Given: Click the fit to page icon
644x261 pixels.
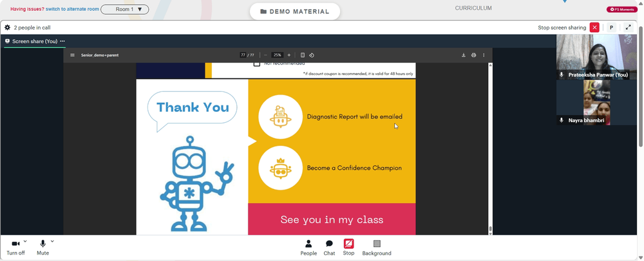Looking at the screenshot, I should (x=303, y=55).
